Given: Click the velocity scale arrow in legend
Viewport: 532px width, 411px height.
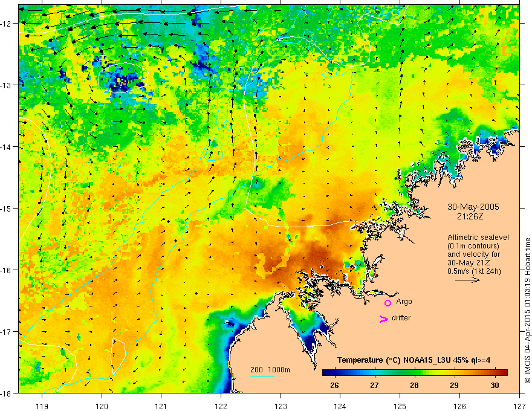Looking at the screenshot, I should [467, 280].
